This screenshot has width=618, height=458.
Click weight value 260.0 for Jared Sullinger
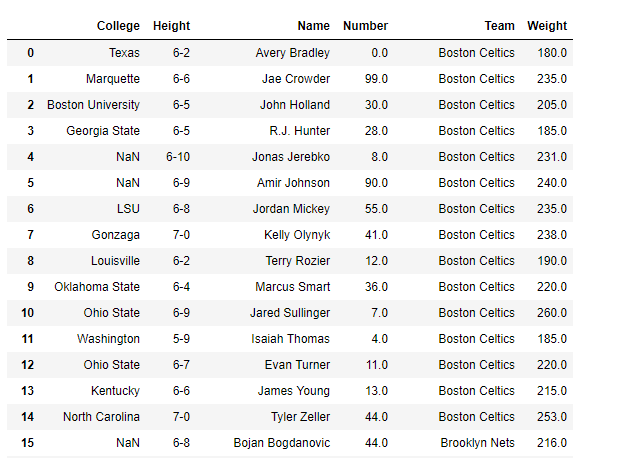(x=552, y=313)
